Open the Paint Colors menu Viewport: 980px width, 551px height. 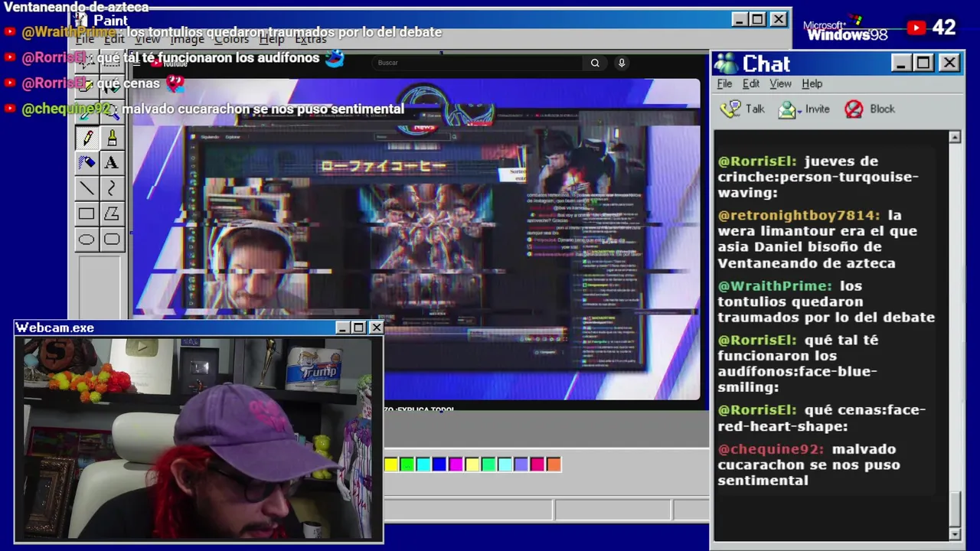[231, 38]
